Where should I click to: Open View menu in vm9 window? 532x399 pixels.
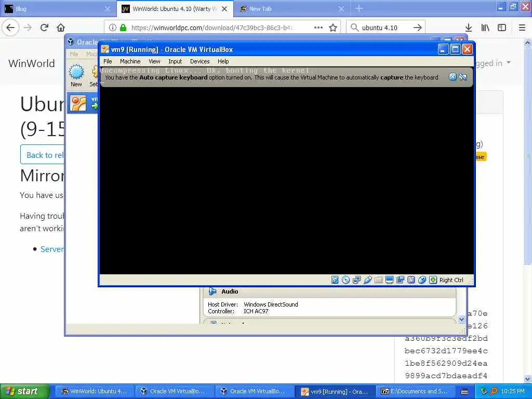click(154, 61)
